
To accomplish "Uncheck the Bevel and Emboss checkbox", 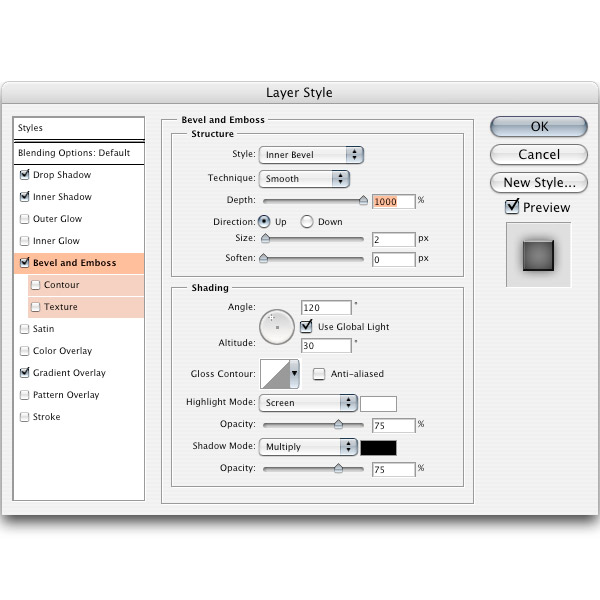I will (24, 262).
